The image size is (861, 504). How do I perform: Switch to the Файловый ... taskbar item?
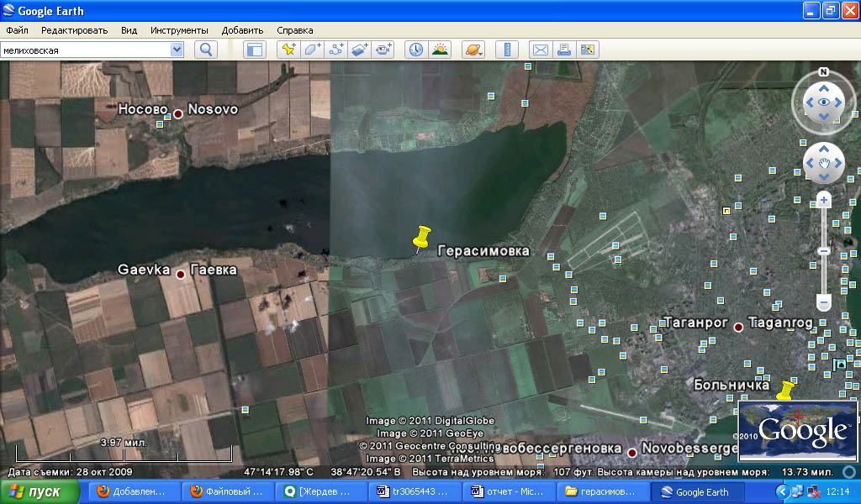point(228,492)
